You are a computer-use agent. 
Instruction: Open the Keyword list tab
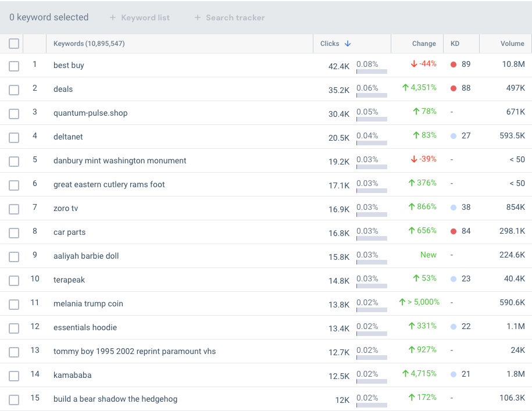pos(144,17)
